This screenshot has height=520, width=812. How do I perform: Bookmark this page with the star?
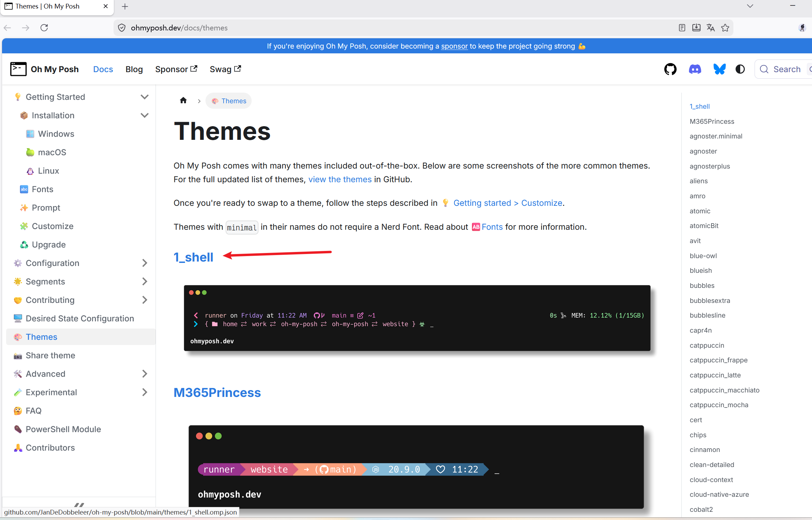[725, 28]
